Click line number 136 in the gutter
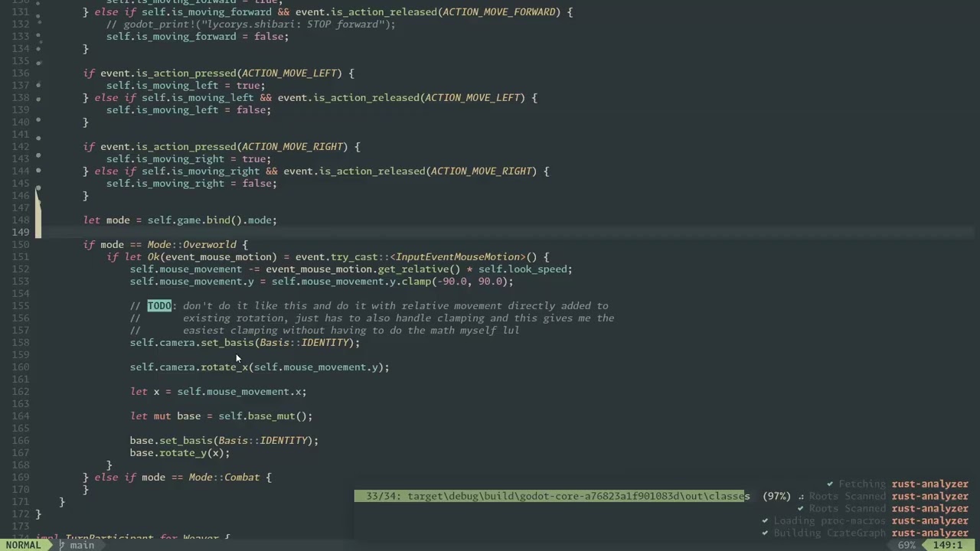The image size is (980, 551). [21, 73]
